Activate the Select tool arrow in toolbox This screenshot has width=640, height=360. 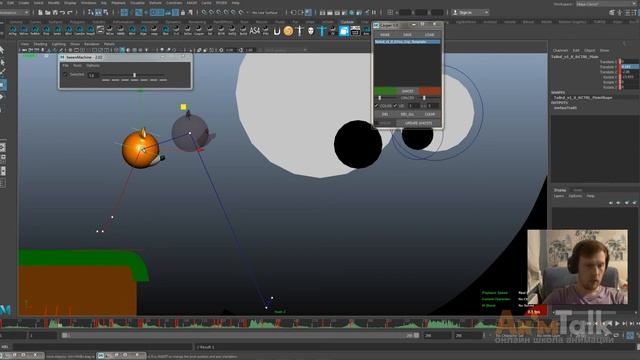click(2, 50)
